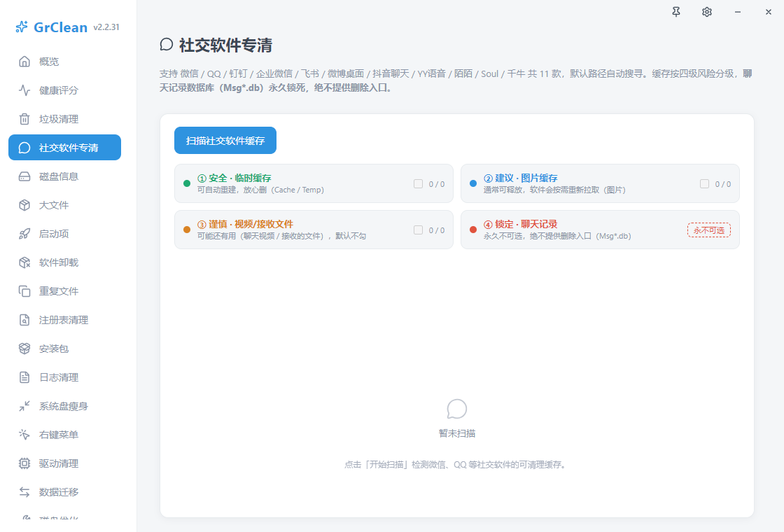Click the 0 / 0 count in 图片缓存 card

pyautogui.click(x=723, y=184)
